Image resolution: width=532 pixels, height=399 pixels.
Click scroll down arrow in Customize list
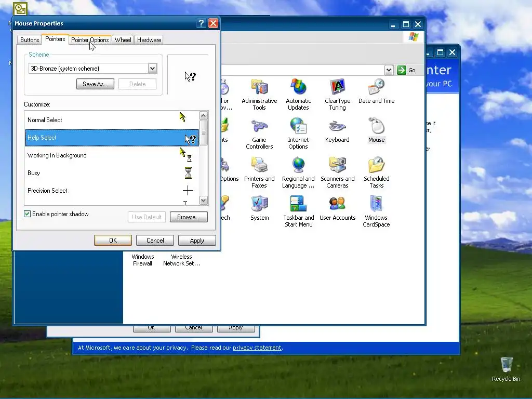pos(204,200)
